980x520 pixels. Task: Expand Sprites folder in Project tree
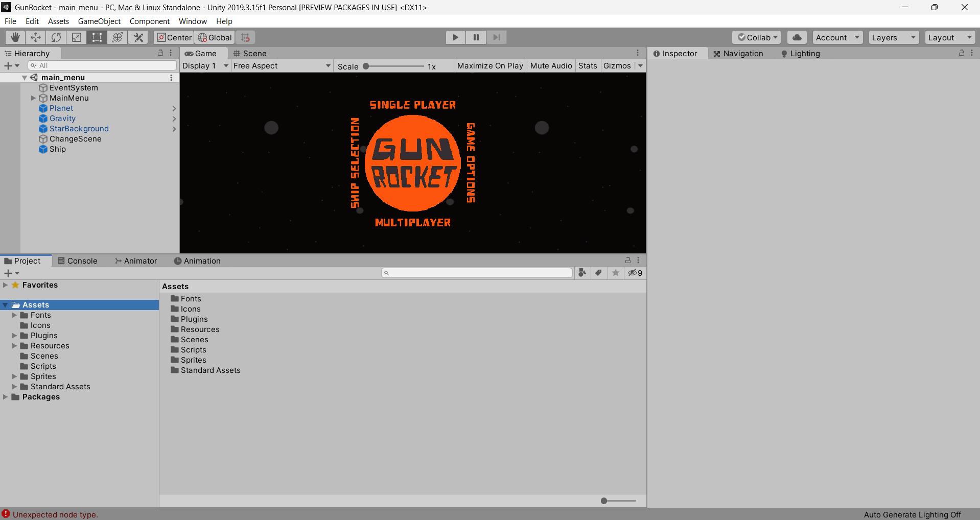(14, 376)
